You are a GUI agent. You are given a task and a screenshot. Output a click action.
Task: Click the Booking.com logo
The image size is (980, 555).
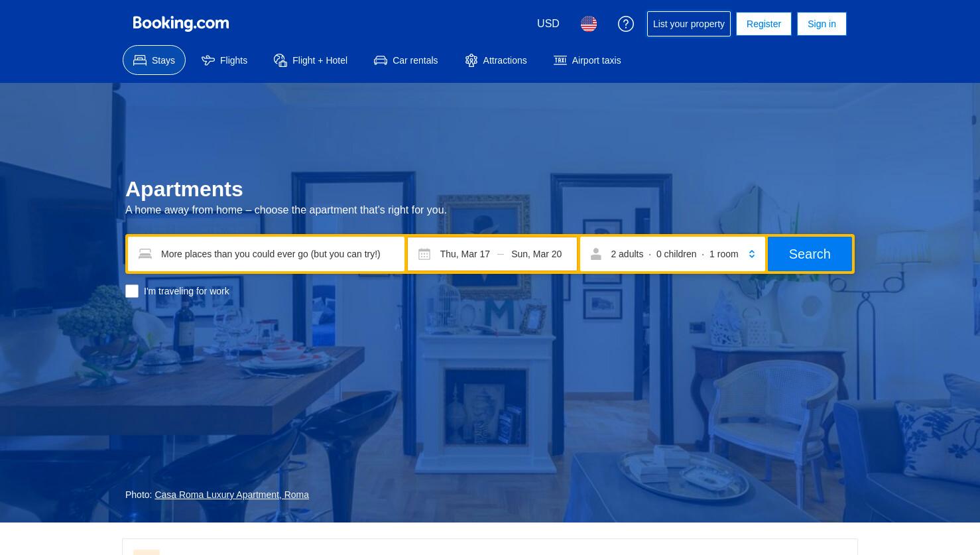tap(180, 24)
